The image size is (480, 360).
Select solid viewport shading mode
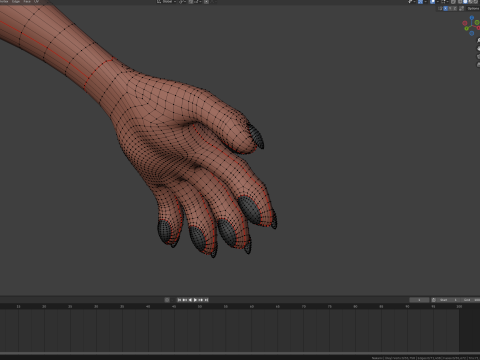465,1
